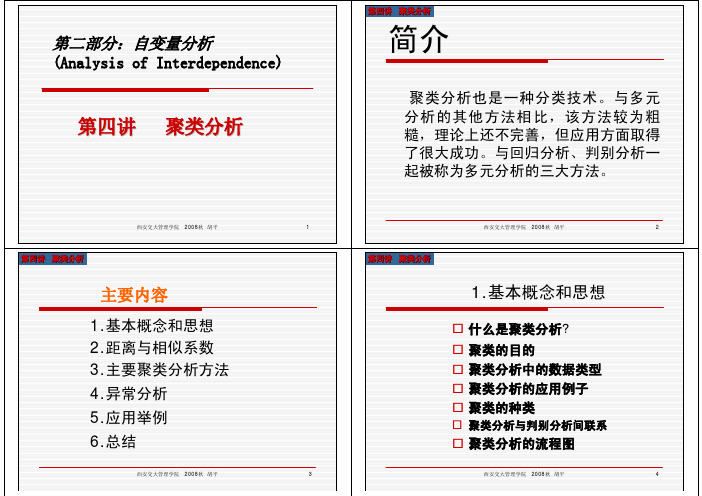Select page number 2 on the 简介 slide
702x496 pixels.
coord(657,227)
